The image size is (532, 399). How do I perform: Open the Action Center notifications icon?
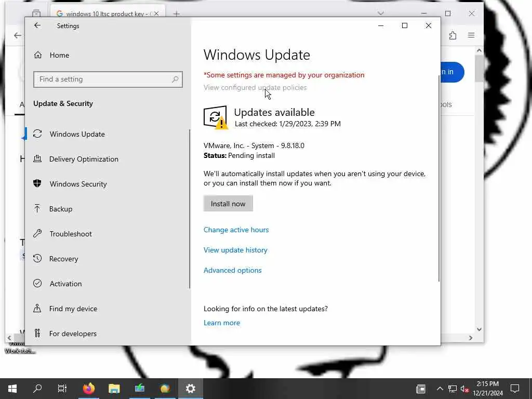[515, 389]
